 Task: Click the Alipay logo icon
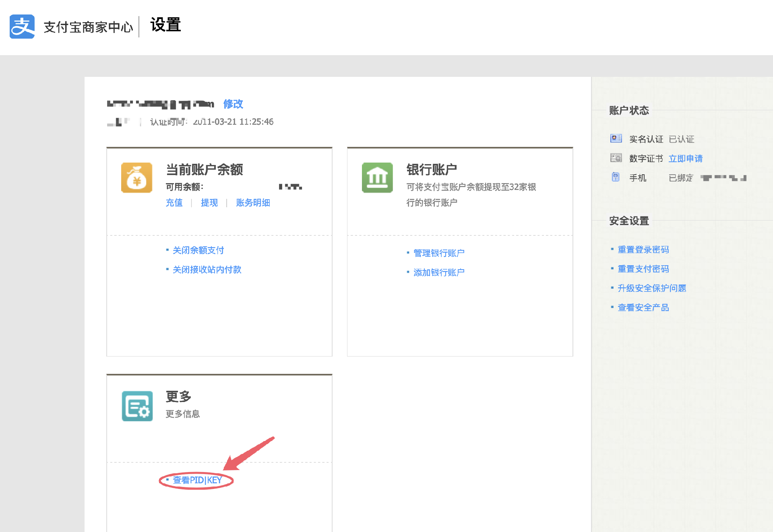tap(22, 27)
